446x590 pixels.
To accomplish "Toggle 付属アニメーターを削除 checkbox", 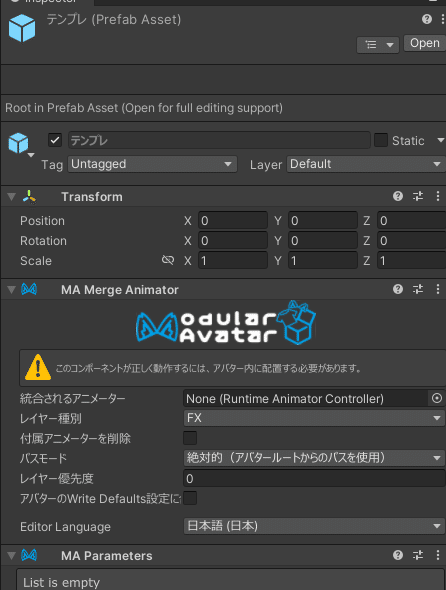I will tap(190, 438).
